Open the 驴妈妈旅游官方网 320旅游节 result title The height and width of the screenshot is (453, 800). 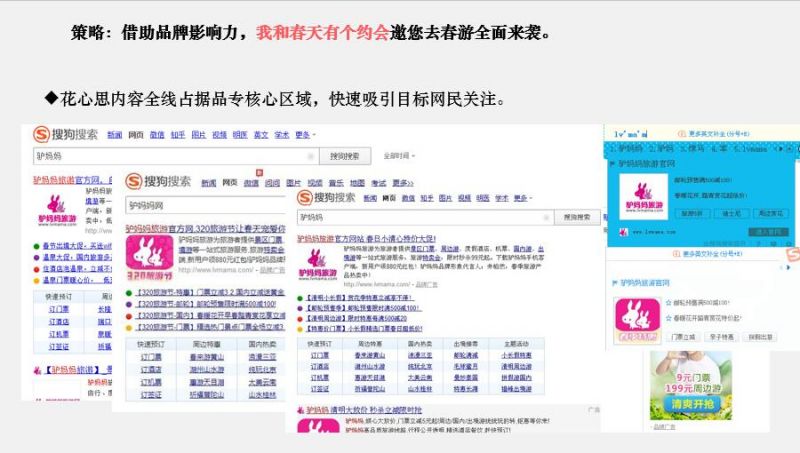point(206,228)
